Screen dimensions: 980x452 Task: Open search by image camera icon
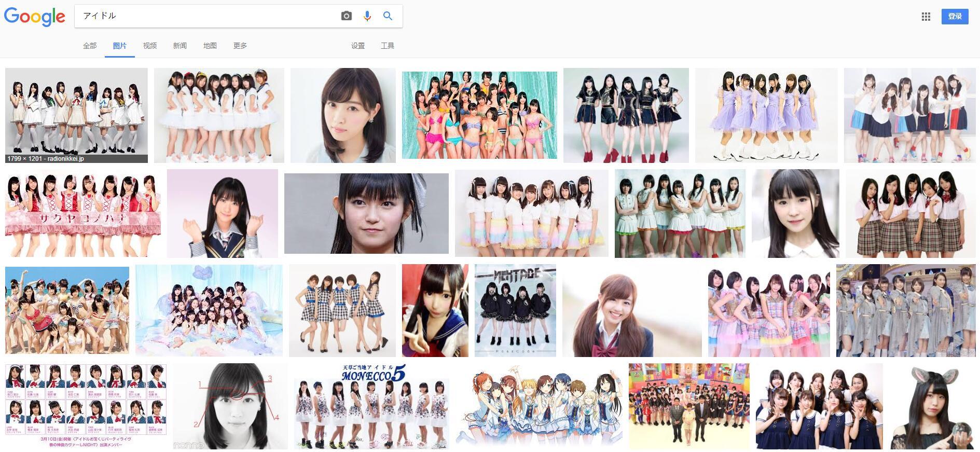click(x=347, y=16)
